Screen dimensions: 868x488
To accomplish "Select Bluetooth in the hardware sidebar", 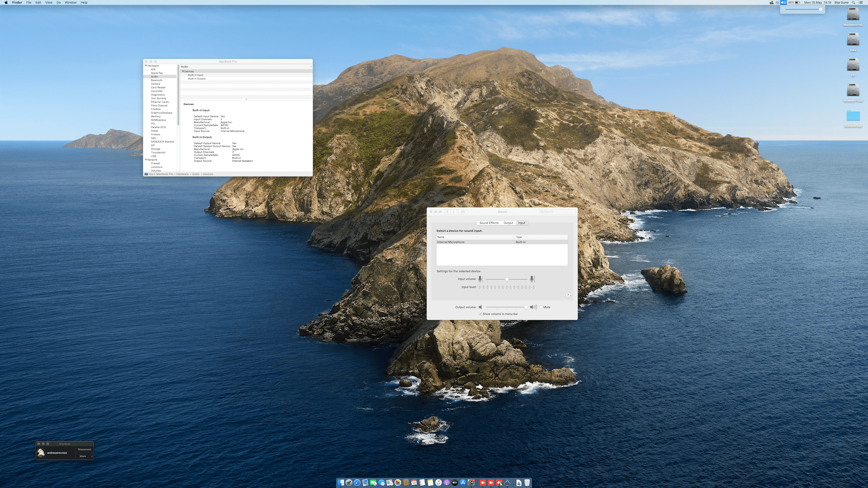I will 156,80.
